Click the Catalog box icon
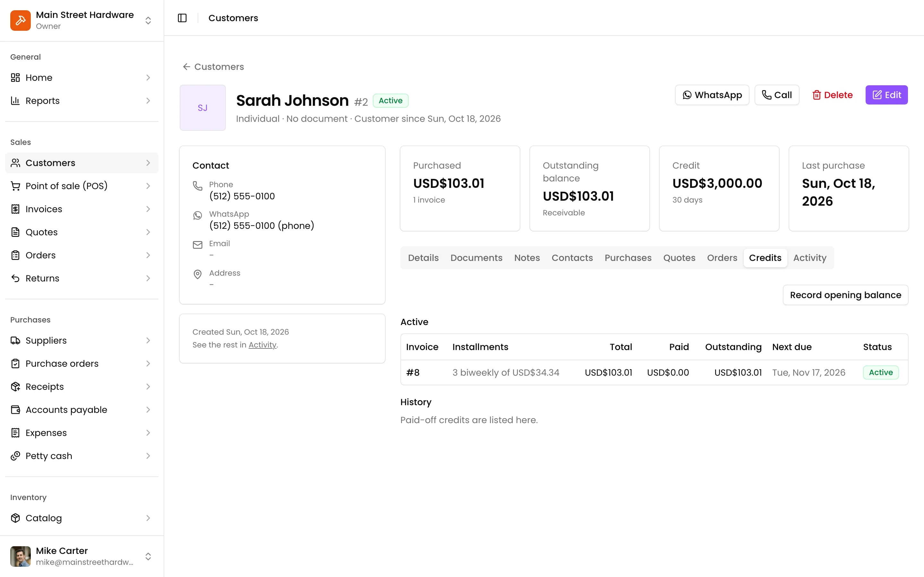 pos(15,518)
